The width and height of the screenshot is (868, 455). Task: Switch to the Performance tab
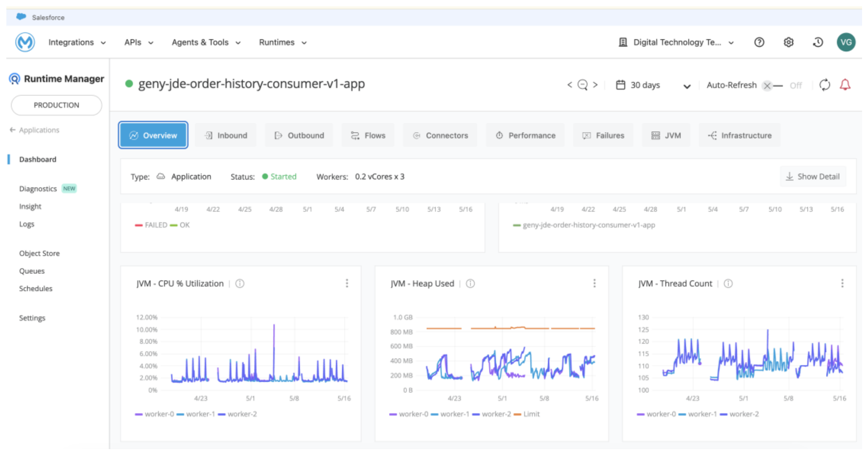525,135
